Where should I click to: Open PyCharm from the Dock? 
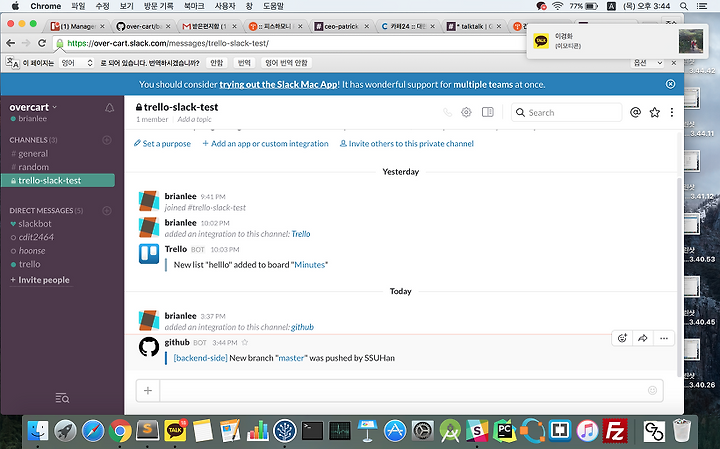[505, 431]
